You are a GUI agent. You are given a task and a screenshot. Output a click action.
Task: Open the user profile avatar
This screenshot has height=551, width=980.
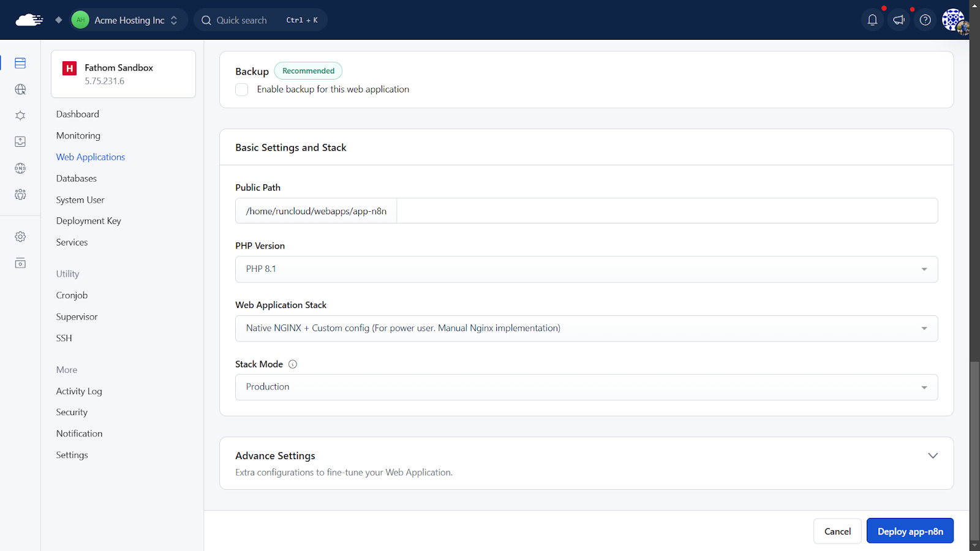click(x=954, y=20)
